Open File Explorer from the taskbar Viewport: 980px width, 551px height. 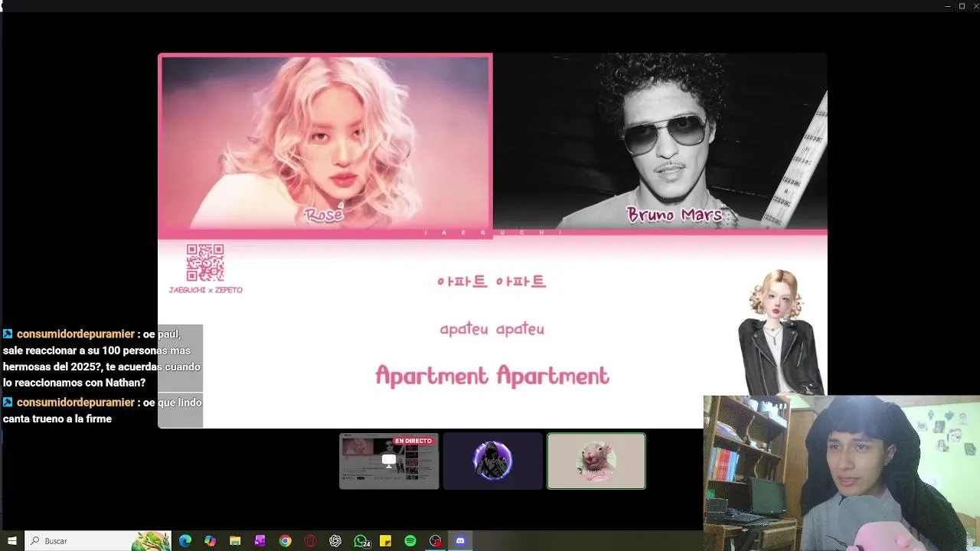click(235, 541)
